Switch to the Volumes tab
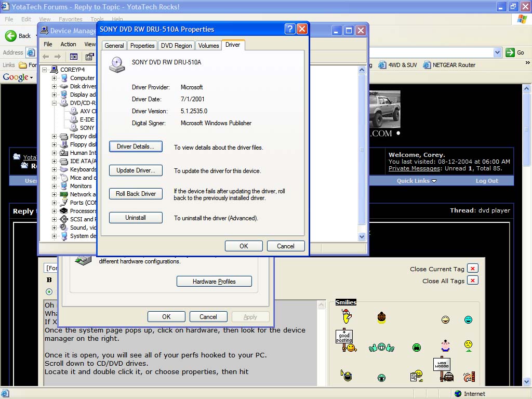 coord(209,46)
